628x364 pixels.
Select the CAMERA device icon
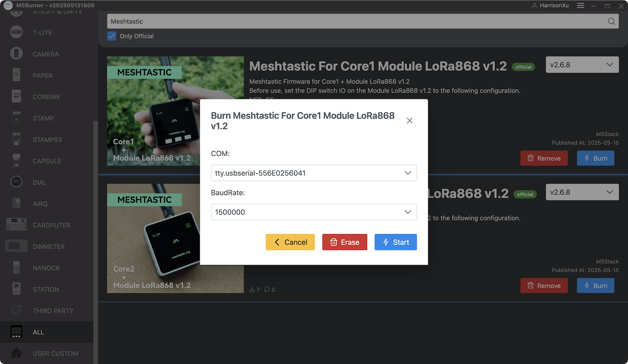[16, 54]
